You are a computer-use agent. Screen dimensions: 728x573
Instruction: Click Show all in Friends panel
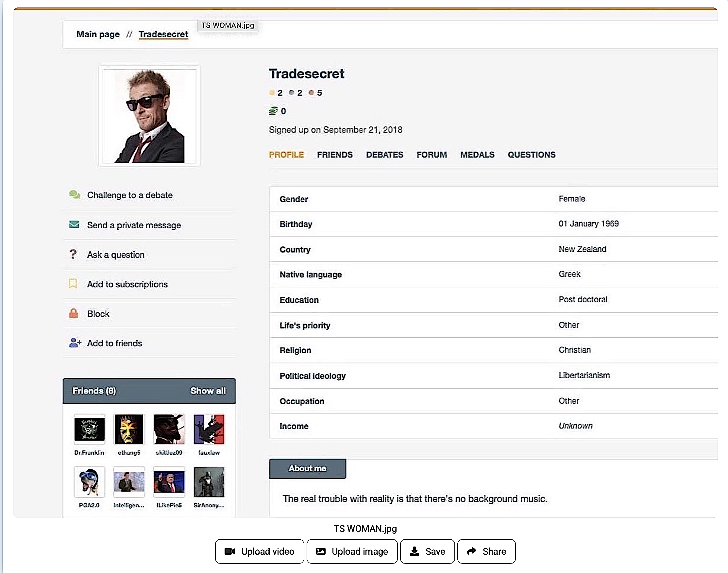click(x=208, y=391)
